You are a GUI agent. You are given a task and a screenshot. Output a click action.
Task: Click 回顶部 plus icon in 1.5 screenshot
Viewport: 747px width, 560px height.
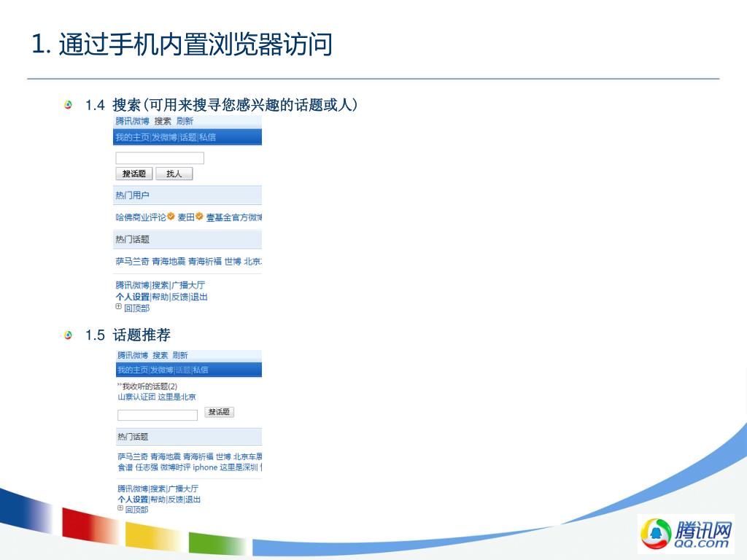point(120,508)
